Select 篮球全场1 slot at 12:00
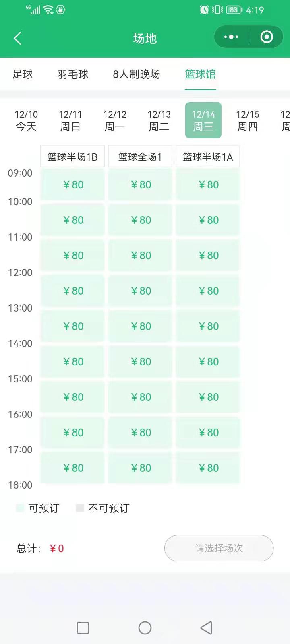 coord(141,291)
